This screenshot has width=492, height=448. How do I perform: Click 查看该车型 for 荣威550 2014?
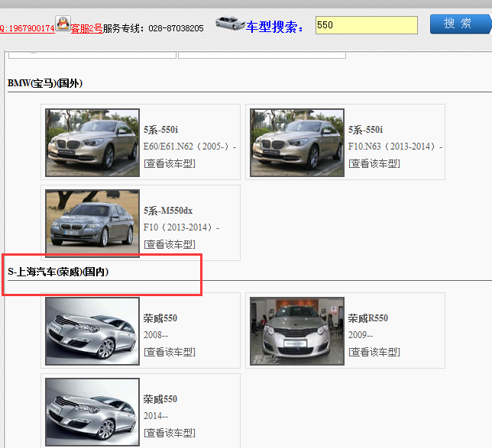point(170,433)
